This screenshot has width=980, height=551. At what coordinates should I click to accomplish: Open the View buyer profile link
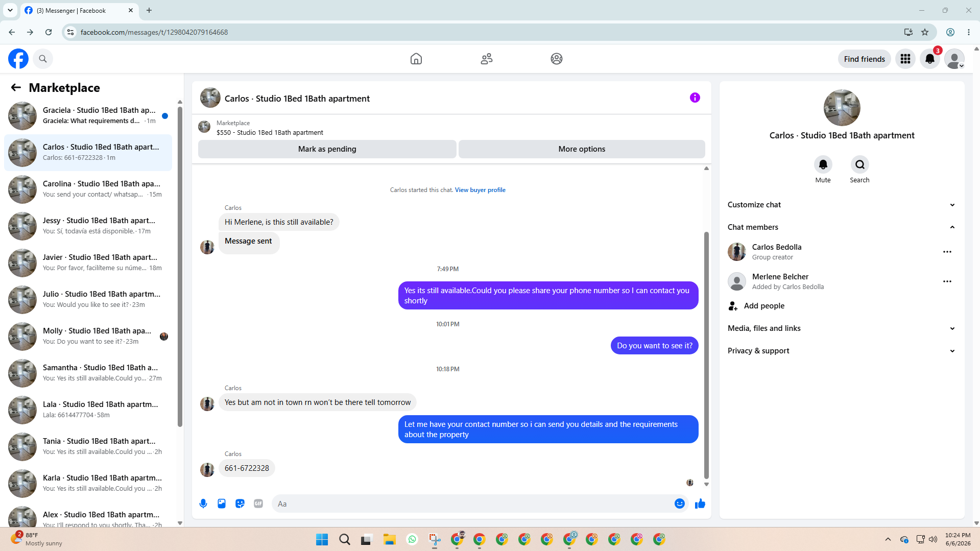pyautogui.click(x=480, y=190)
